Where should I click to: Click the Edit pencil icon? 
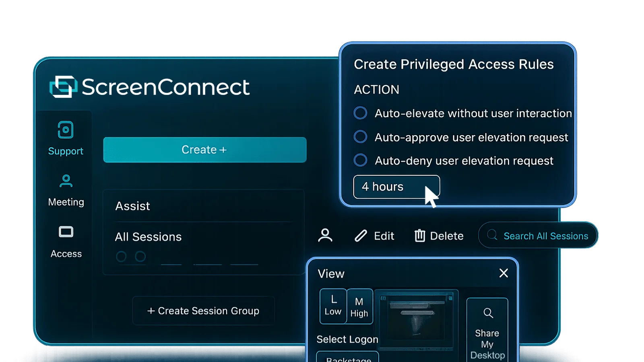(x=361, y=236)
